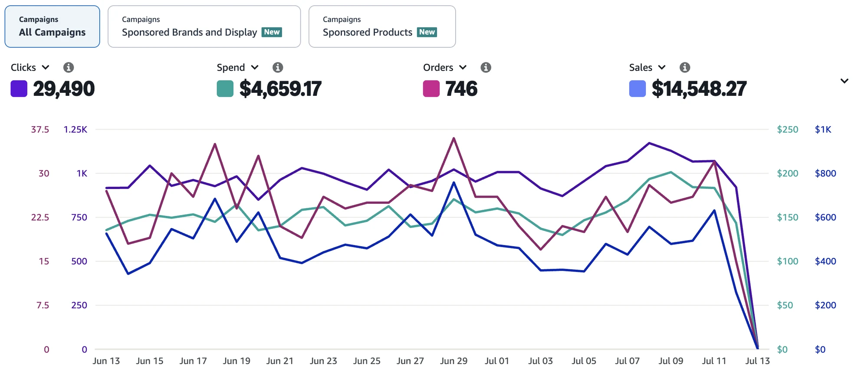The image size is (868, 375).
Task: Click the $250 spend axis label
Action: pyautogui.click(x=788, y=130)
